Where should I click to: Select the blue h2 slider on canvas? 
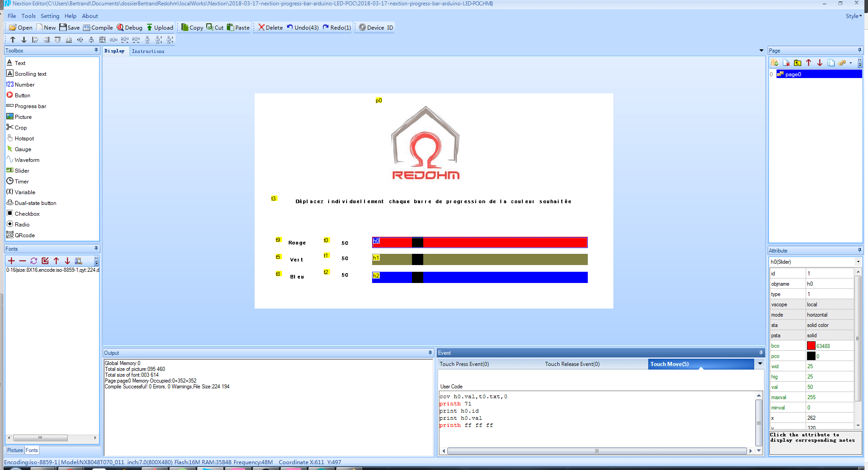tap(480, 277)
